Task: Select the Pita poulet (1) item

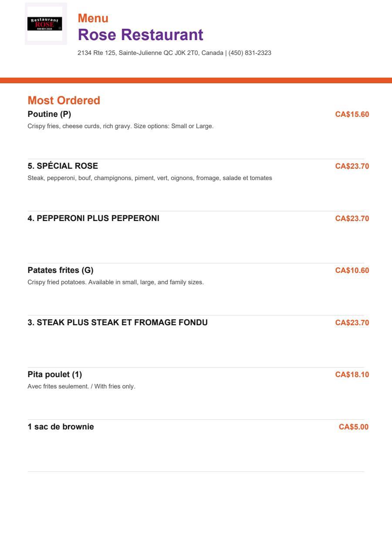Action: tap(55, 375)
